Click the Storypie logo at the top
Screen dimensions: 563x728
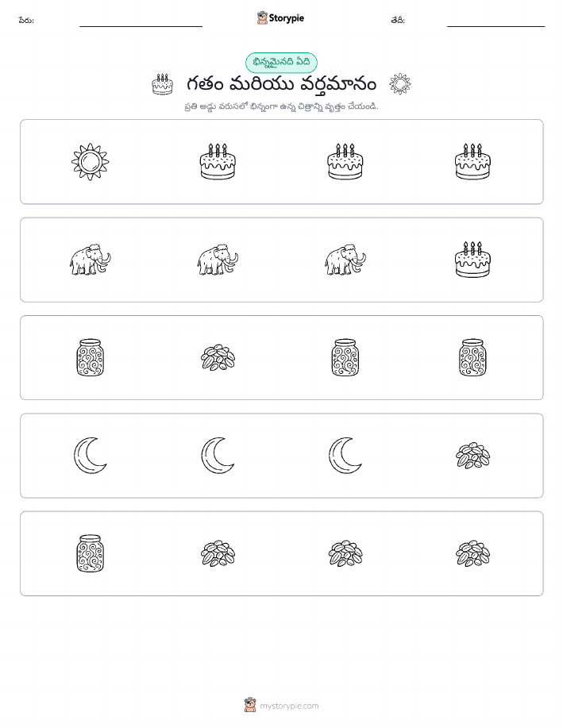280,18
